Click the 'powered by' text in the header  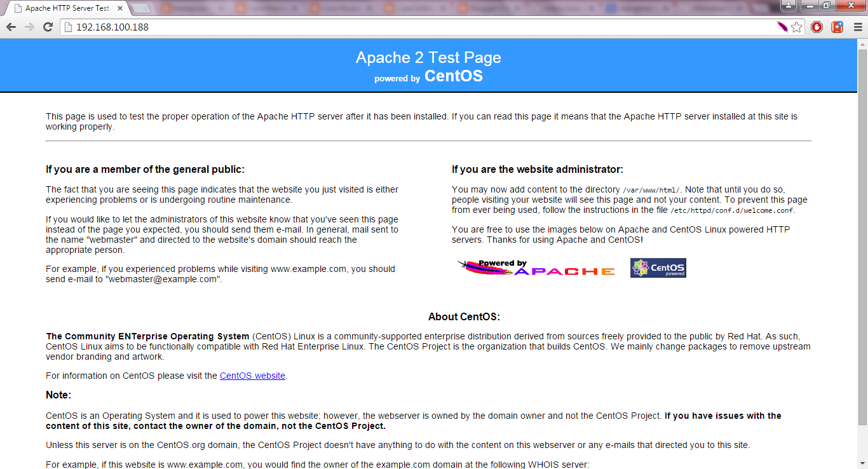[x=397, y=79]
